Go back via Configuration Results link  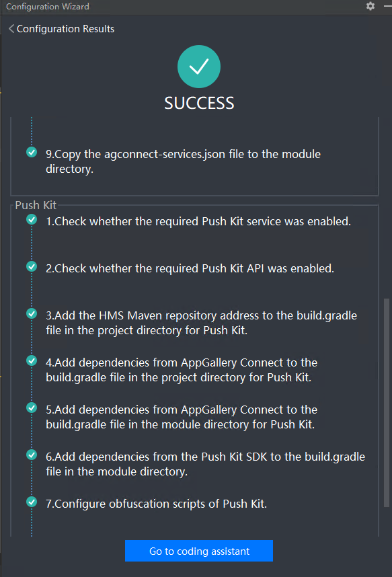pos(65,29)
